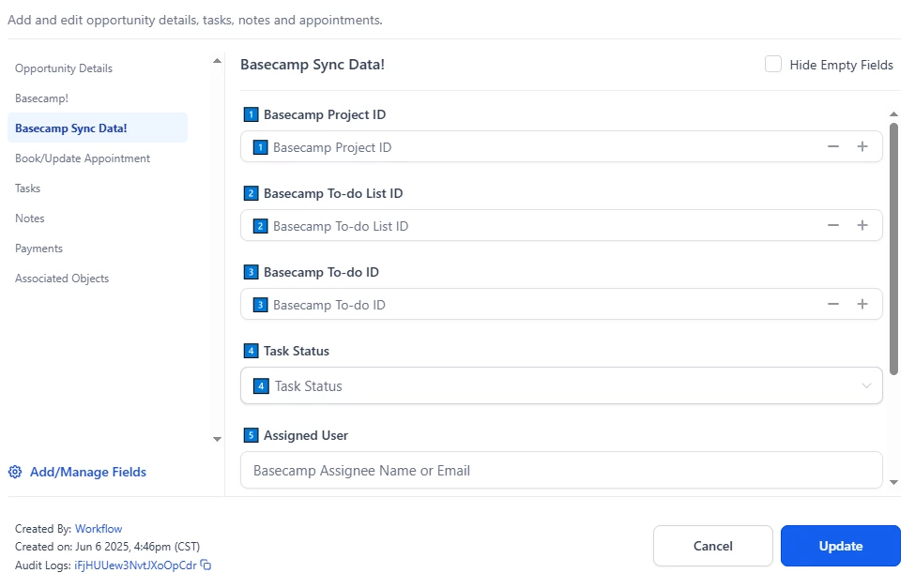Open Opportunity Details section
The width and height of the screenshot is (915, 588).
pyautogui.click(x=64, y=68)
